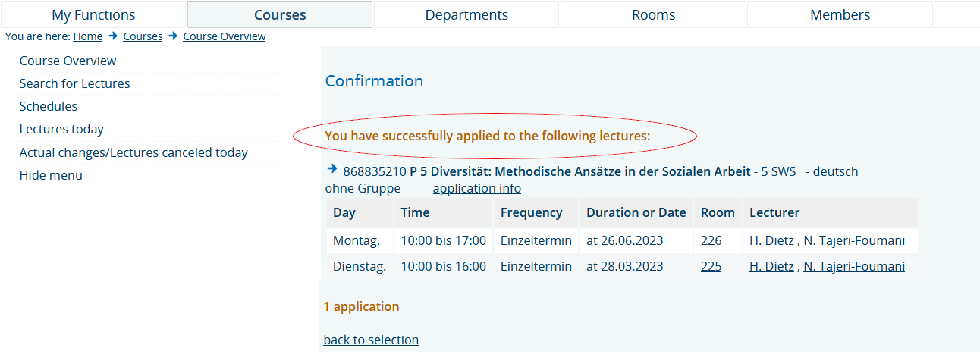This screenshot has width=980, height=364.
Task: Go back to selection
Action: point(371,340)
